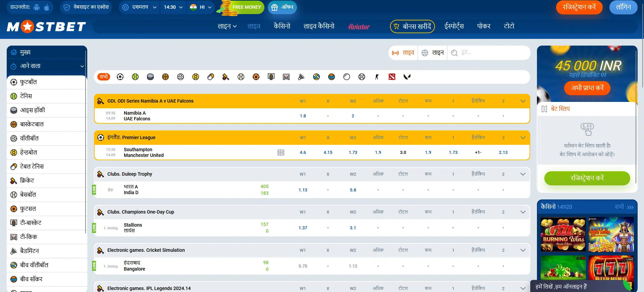This screenshot has height=292, width=644.
Task: Switch event list to लाइन mode
Action: pyautogui.click(x=433, y=53)
